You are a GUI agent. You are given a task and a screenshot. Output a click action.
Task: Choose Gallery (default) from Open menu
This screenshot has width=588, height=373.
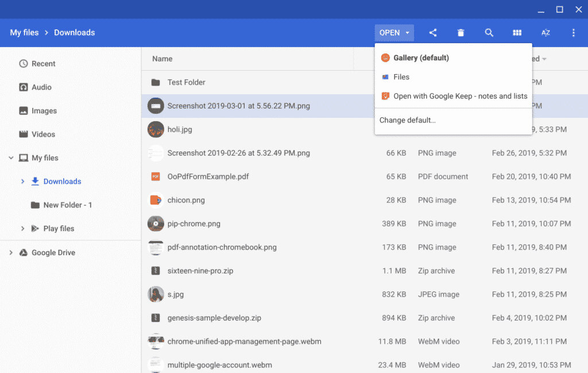(454, 58)
